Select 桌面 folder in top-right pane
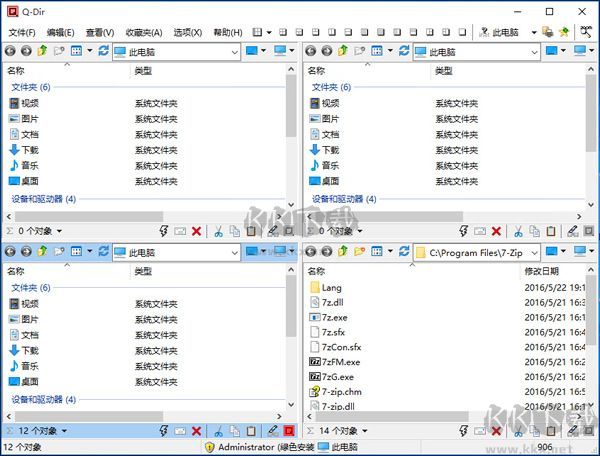The width and height of the screenshot is (600, 456). click(x=324, y=181)
